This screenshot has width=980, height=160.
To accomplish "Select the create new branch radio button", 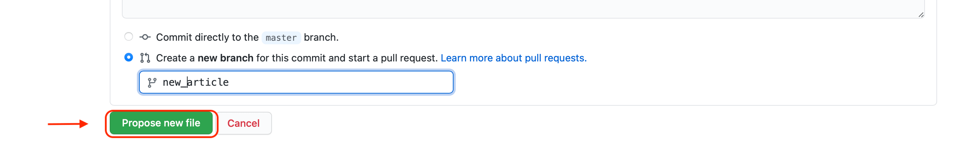I will pyautogui.click(x=129, y=57).
